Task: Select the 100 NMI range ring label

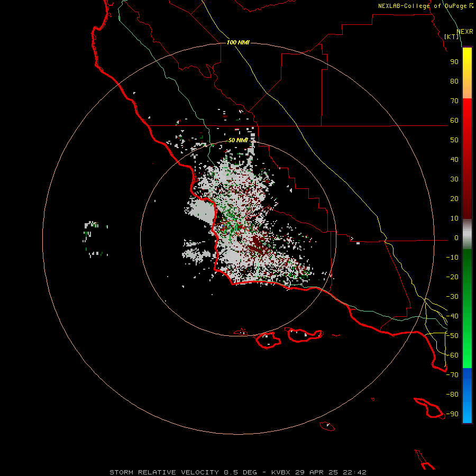Action: pos(238,42)
